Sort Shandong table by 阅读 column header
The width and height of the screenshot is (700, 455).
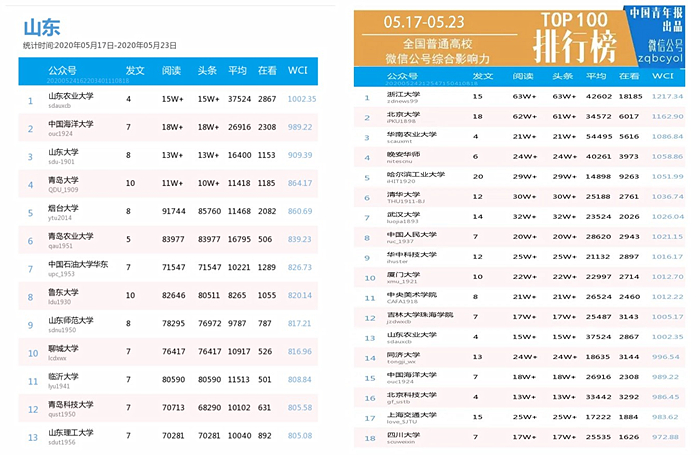pos(171,70)
